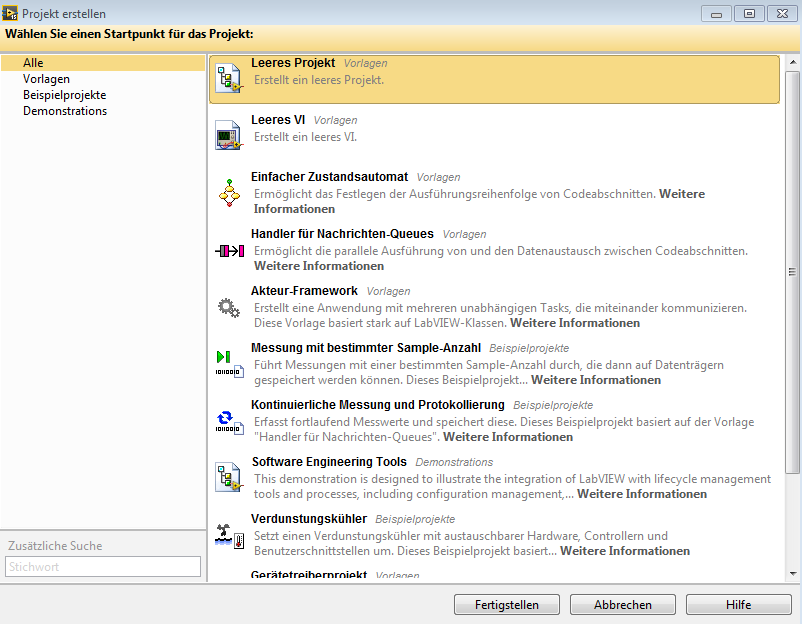Click the vertical scrollbar thumb
The height and width of the screenshot is (624, 802).
[792, 272]
